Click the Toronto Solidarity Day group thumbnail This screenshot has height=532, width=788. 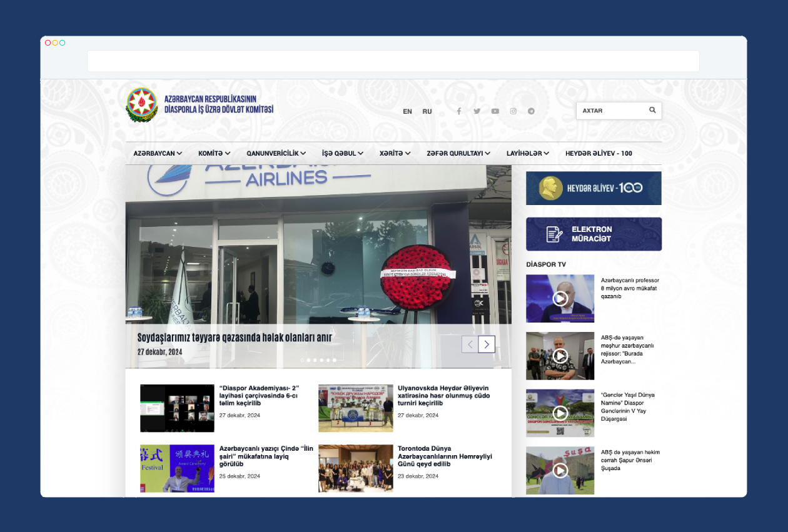pyautogui.click(x=356, y=468)
